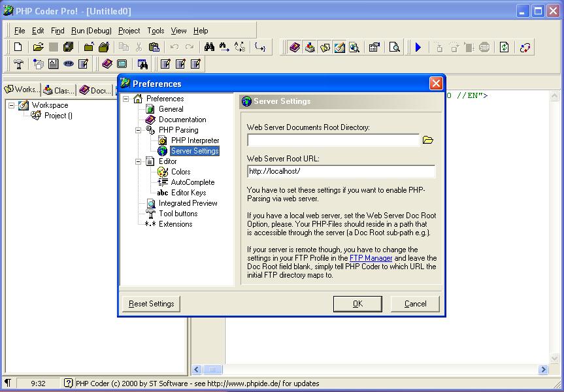Click the editor horizontal scrollbar right arrow
Screen dimensions: 564x392
(543, 369)
